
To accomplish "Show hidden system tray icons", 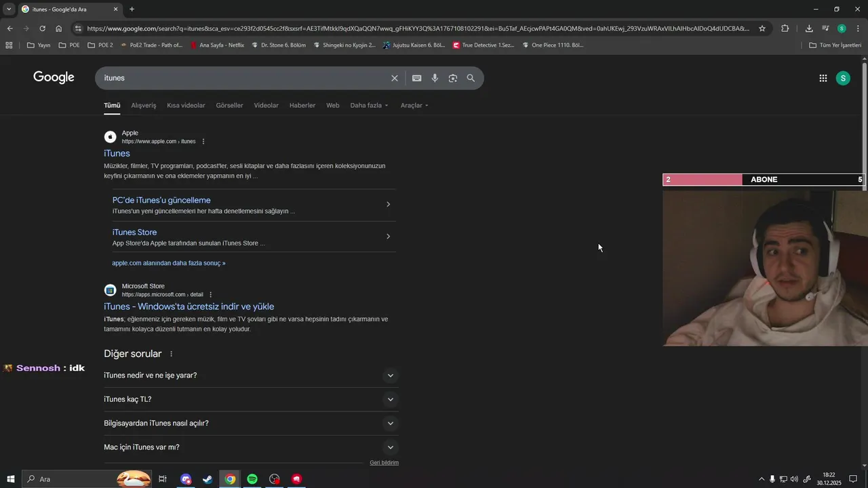I will coord(761,479).
